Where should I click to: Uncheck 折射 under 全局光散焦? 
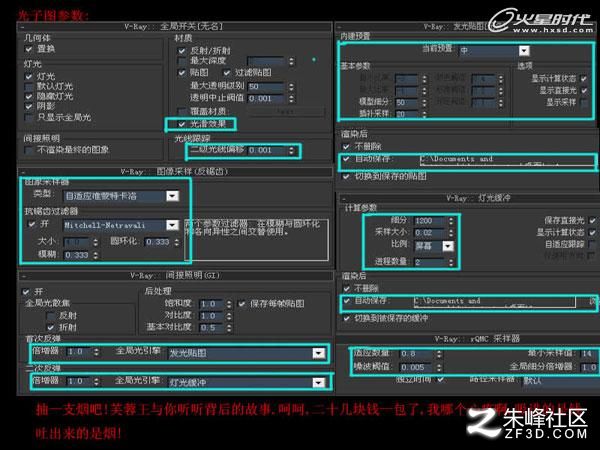click(x=51, y=328)
